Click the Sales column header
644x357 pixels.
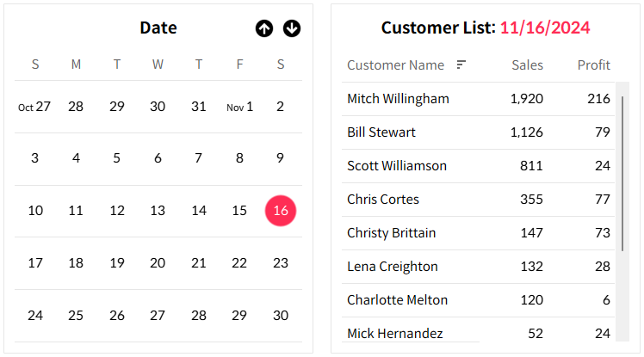528,65
